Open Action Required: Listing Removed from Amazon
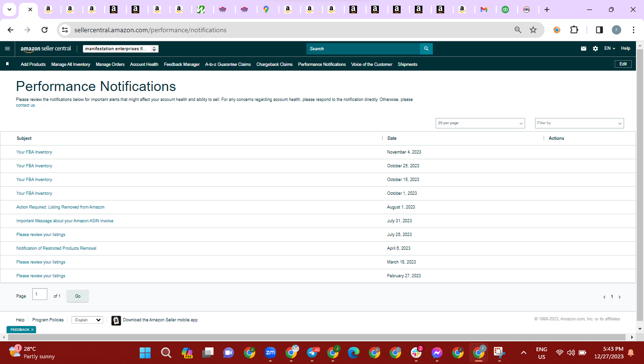644x364 pixels. 61,207
